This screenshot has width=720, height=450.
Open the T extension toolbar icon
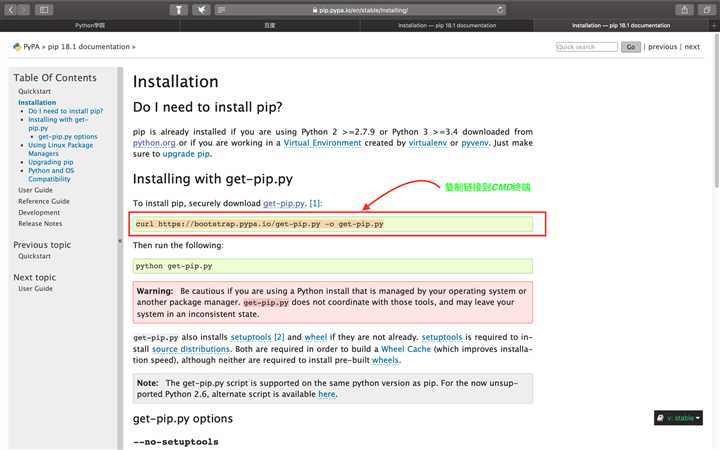point(179,10)
